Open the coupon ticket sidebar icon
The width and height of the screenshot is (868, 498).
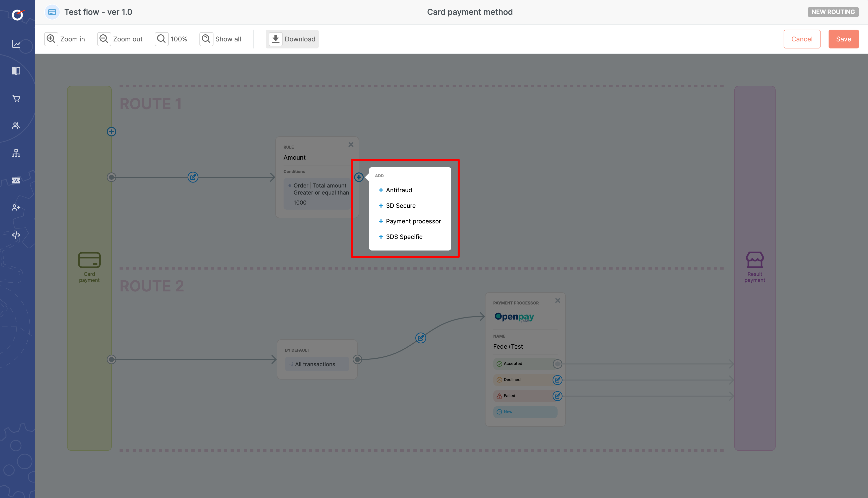click(x=16, y=180)
